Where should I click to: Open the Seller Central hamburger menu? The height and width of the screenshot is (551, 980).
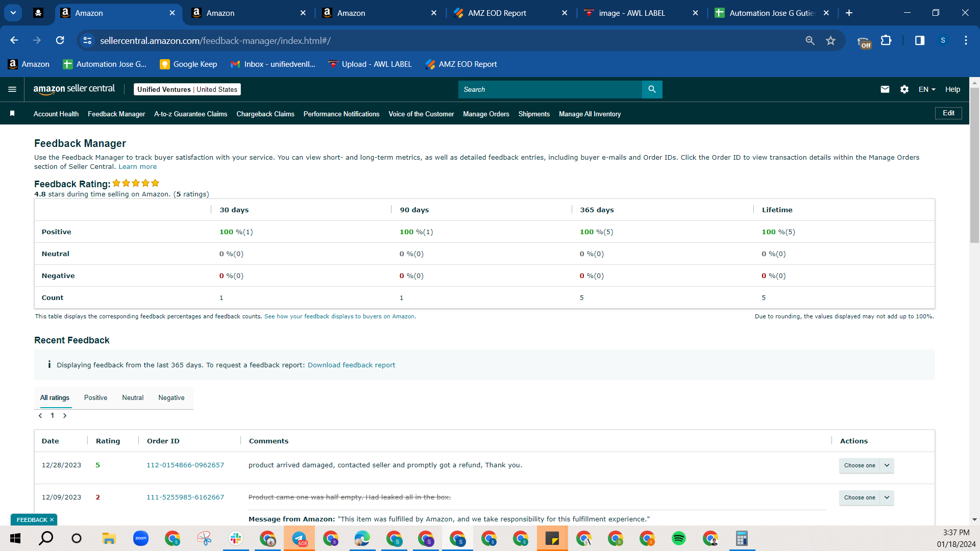pos(12,89)
